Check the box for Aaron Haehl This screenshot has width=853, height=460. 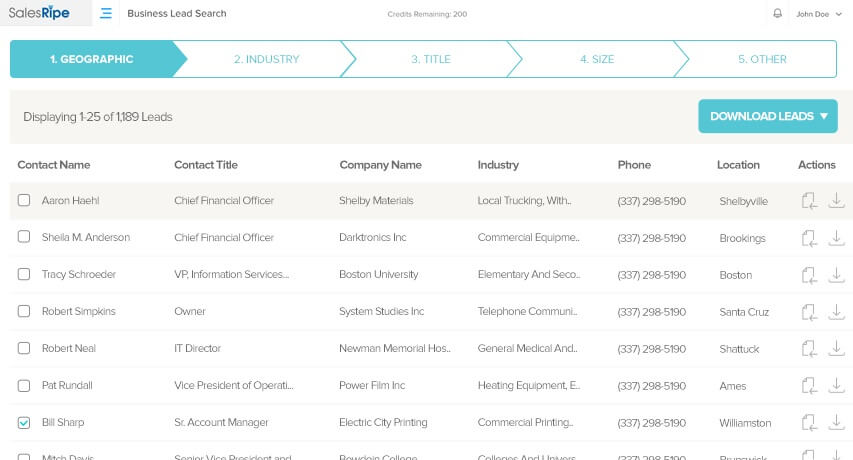24,201
